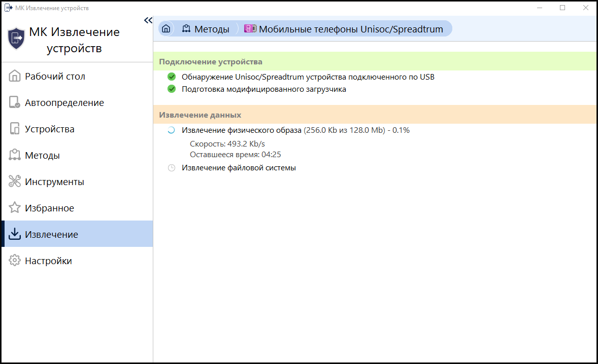598x364 pixels.
Task: Click the Unisoc/Spreadtrum phone breadcrumb icon
Action: 250,29
